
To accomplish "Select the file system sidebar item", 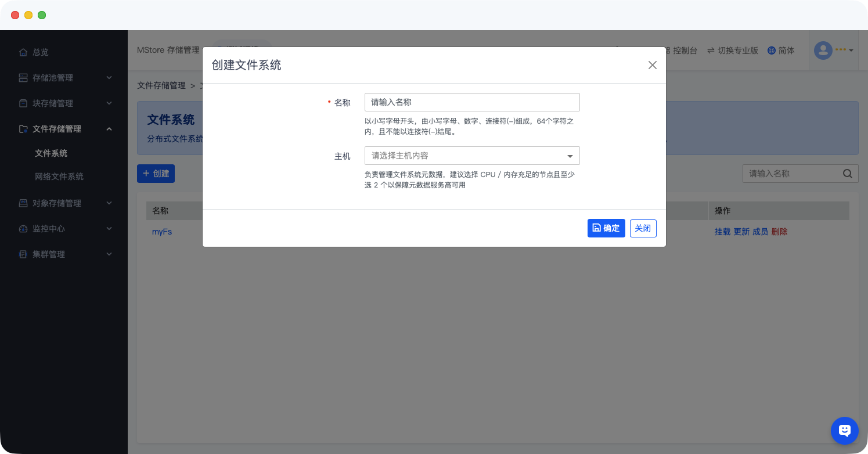I will [x=51, y=153].
